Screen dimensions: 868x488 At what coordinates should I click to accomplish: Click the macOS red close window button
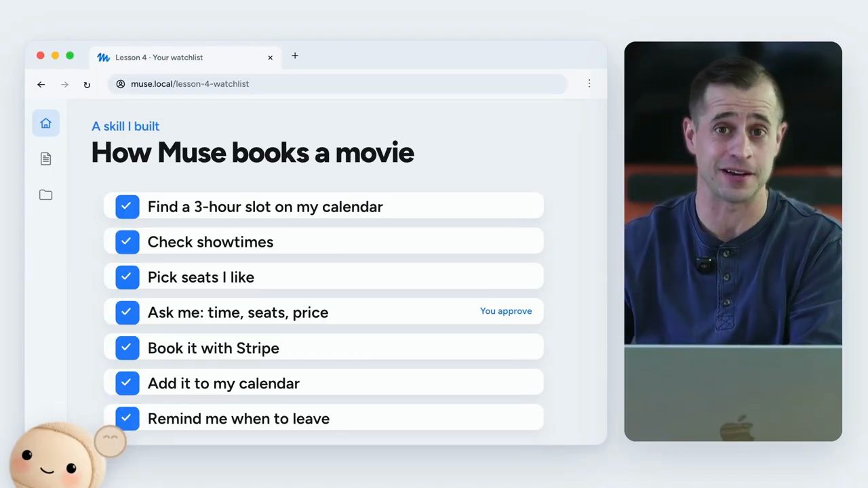pos(41,56)
